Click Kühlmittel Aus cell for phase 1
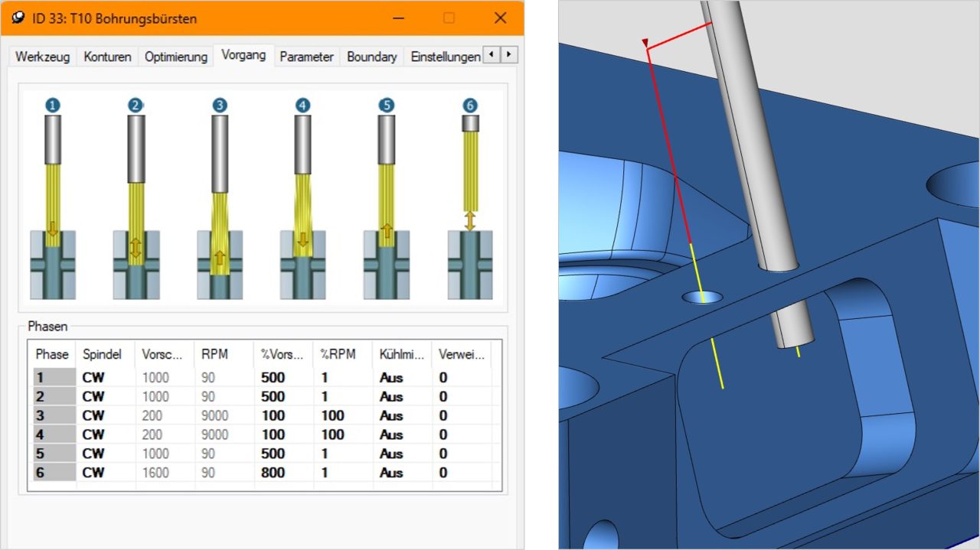The width and height of the screenshot is (980, 550). (x=391, y=377)
